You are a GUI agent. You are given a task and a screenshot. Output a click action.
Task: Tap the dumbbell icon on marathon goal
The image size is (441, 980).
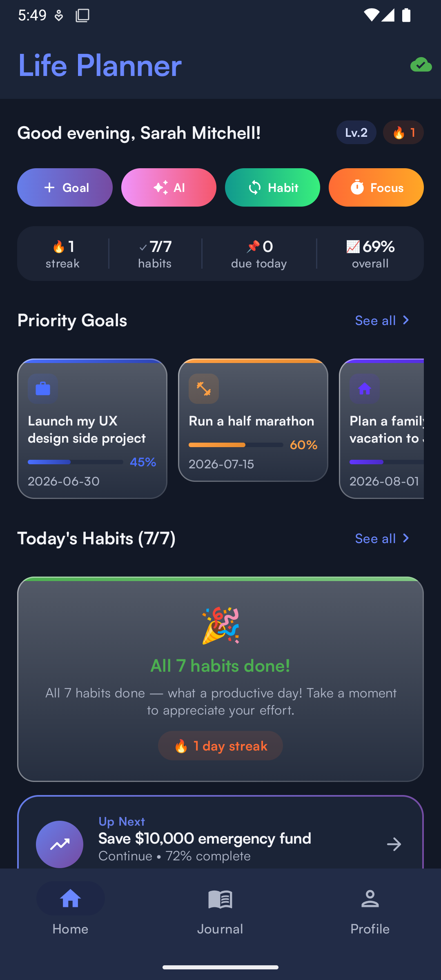204,388
